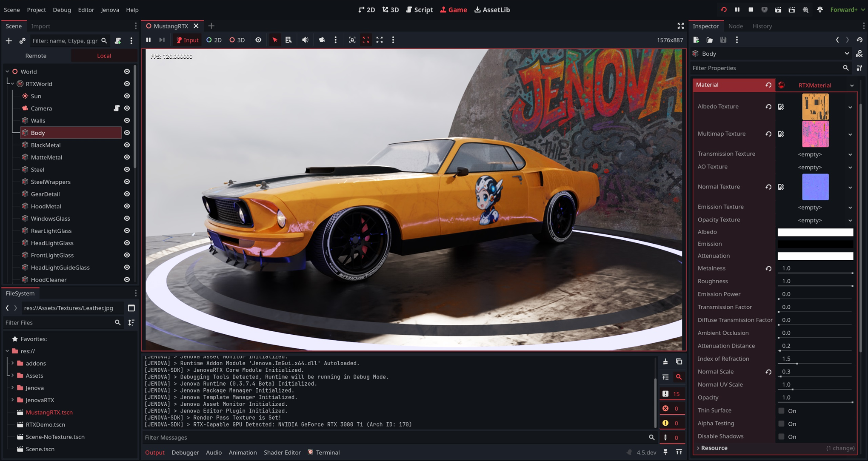Copy the output log contents
This screenshot has height=461, width=868.
[679, 362]
